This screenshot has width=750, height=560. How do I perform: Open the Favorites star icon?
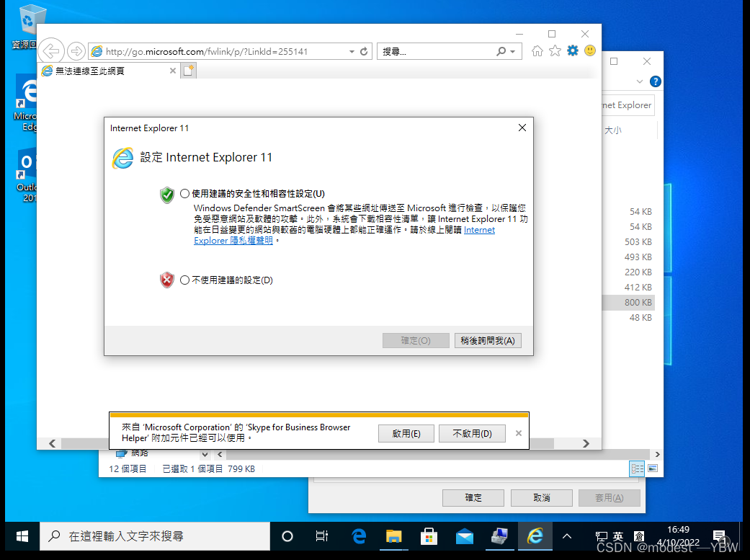(555, 50)
